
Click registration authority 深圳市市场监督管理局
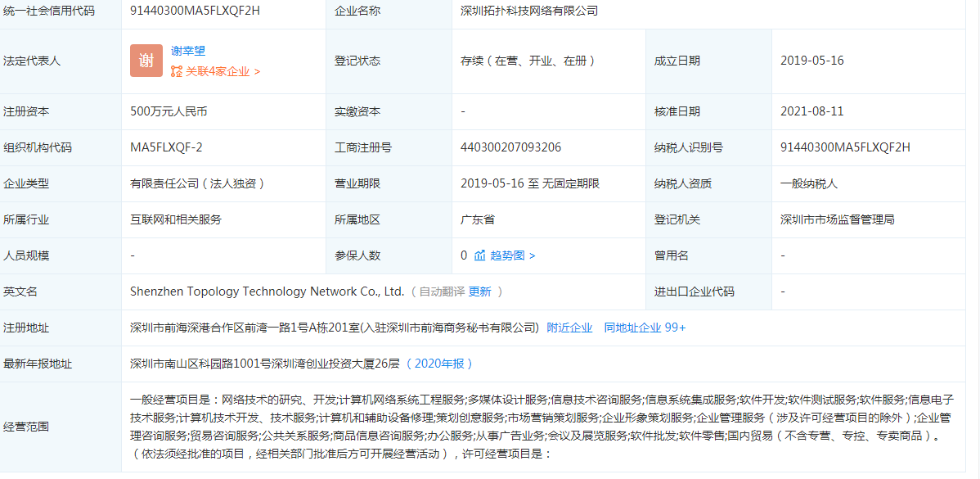point(838,219)
